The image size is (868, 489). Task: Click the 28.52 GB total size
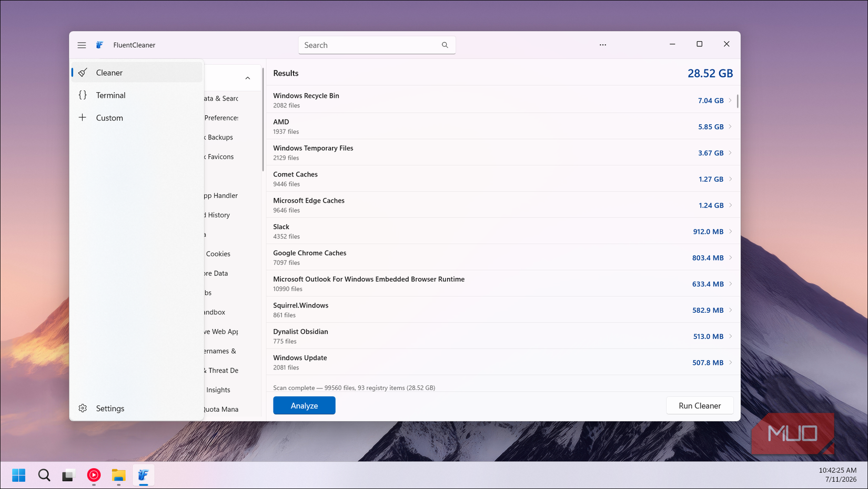click(710, 73)
